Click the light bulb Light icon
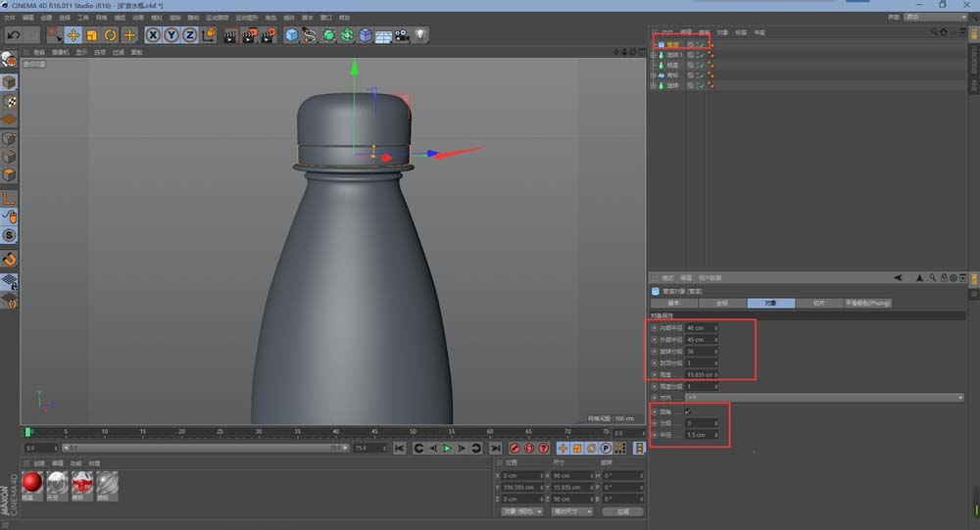The height and width of the screenshot is (530, 980). click(x=420, y=35)
